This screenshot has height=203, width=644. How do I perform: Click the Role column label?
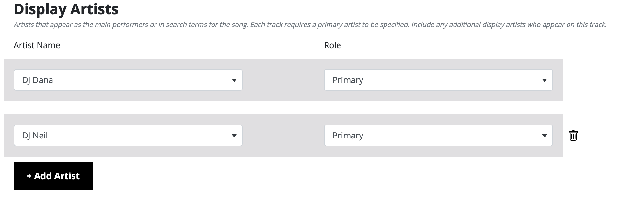332,45
